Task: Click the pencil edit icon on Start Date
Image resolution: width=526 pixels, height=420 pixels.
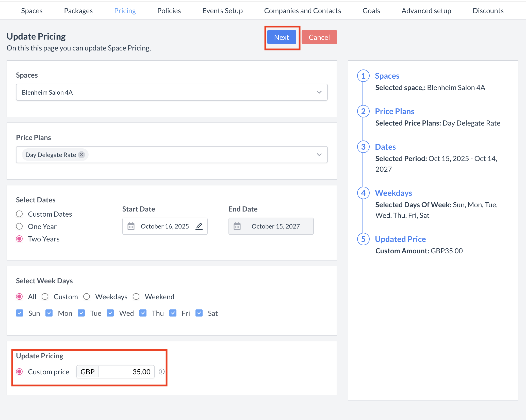Action: (x=199, y=226)
